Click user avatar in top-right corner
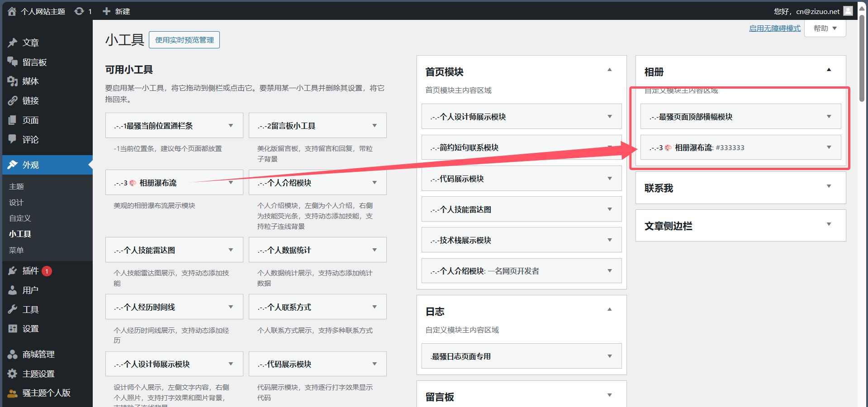868x407 pixels. click(x=848, y=11)
